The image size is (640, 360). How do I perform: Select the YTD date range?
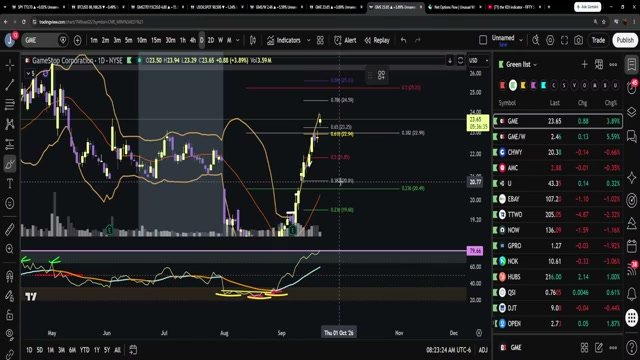tap(84, 350)
